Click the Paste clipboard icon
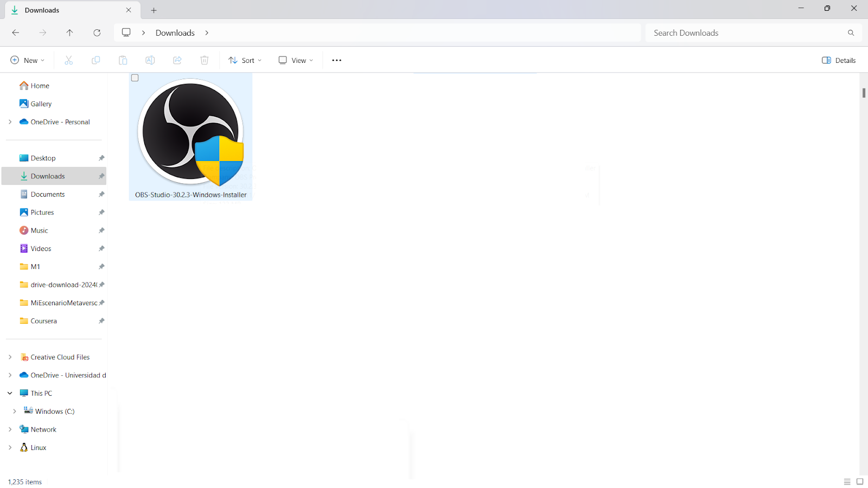Screen dimensions: 868x488 coord(123,60)
